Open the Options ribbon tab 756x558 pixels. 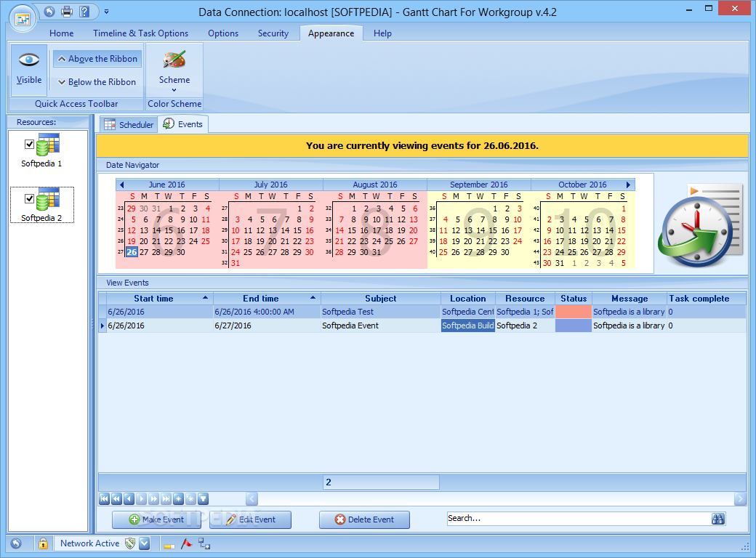coord(223,33)
